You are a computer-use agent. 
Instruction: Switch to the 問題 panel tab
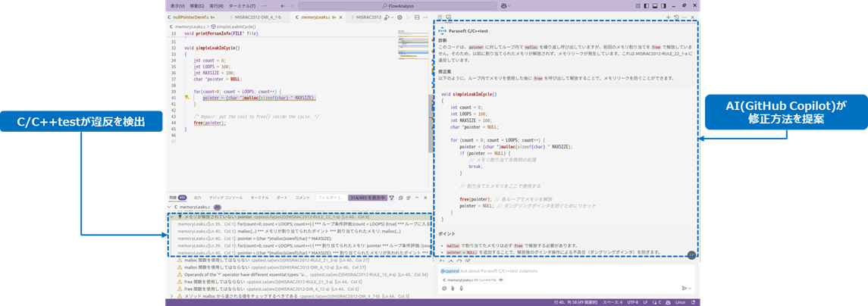pos(177,198)
